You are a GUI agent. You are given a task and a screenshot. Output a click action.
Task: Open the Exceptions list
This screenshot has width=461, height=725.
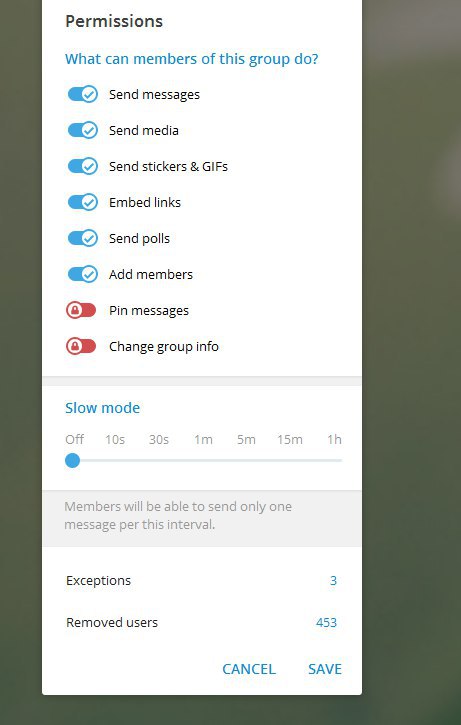point(202,581)
